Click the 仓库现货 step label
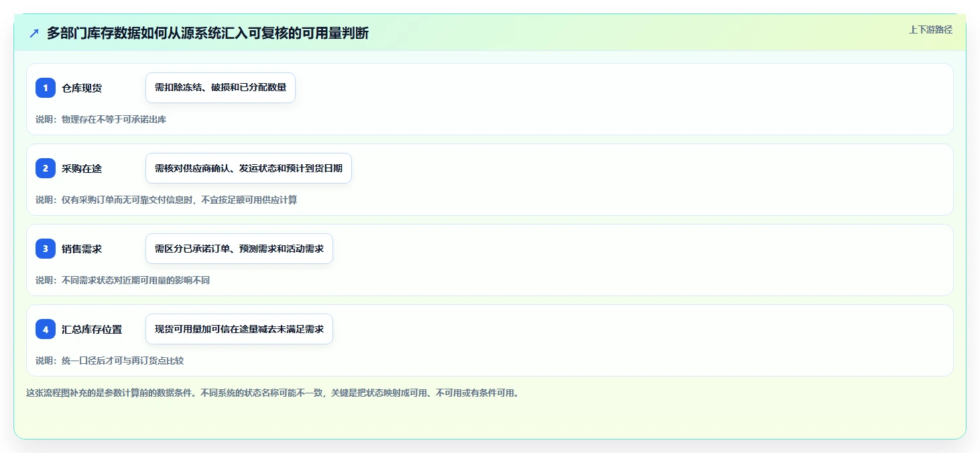The height and width of the screenshot is (453, 980). pos(82,88)
